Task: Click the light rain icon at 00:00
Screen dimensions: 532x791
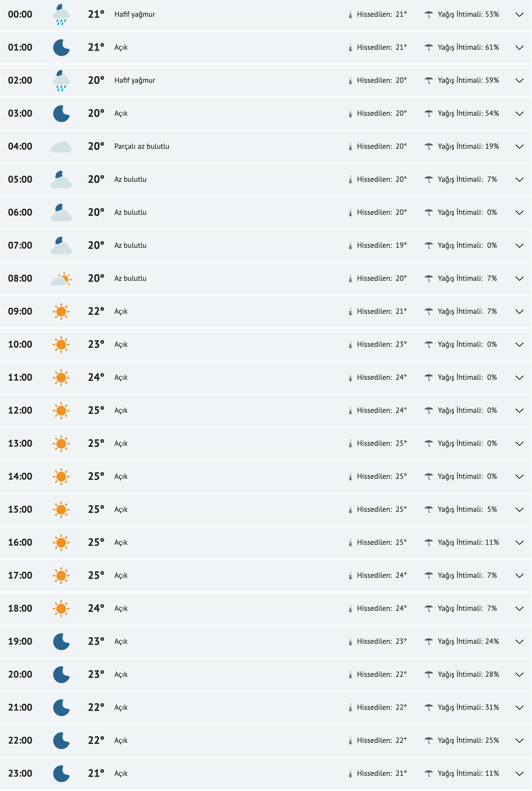Action: [x=61, y=15]
